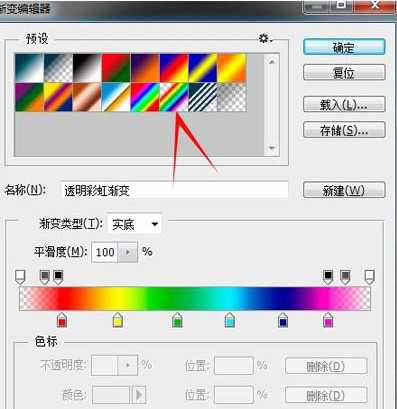The image size is (397, 409).
Task: Select the white opacity stop at the gradient's right end
Action: click(369, 277)
